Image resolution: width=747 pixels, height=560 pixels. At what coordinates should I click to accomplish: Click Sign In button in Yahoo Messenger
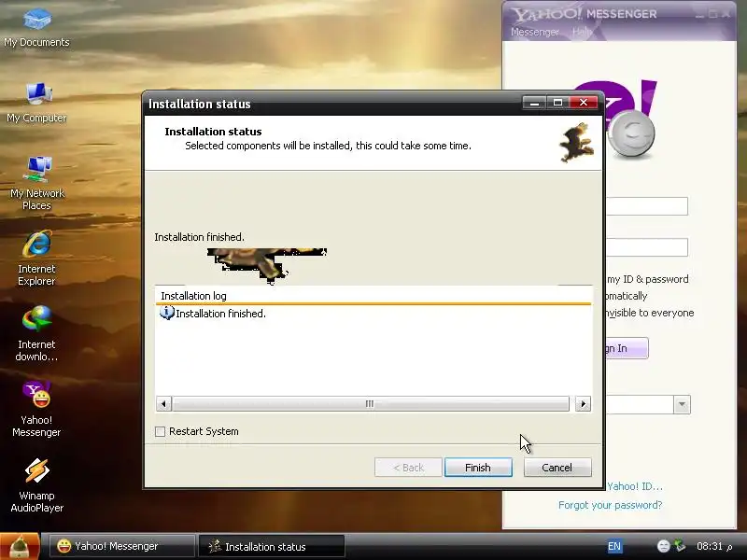tap(626, 348)
